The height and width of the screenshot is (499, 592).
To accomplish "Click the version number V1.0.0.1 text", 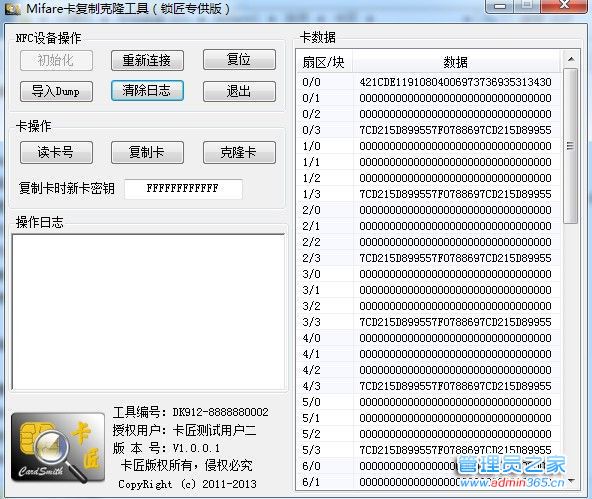I will click(x=196, y=448).
